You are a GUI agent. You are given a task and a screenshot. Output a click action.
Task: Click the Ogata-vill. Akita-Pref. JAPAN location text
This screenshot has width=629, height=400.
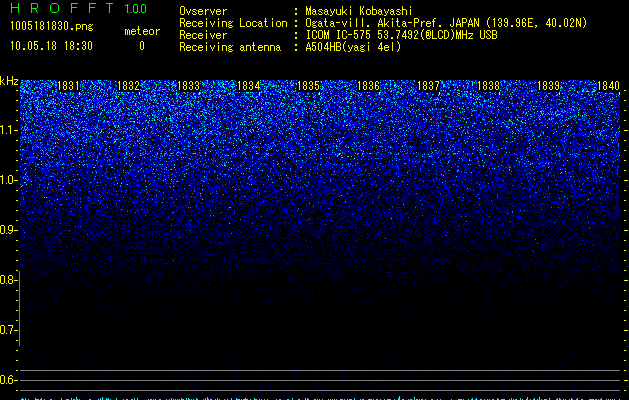(446, 23)
